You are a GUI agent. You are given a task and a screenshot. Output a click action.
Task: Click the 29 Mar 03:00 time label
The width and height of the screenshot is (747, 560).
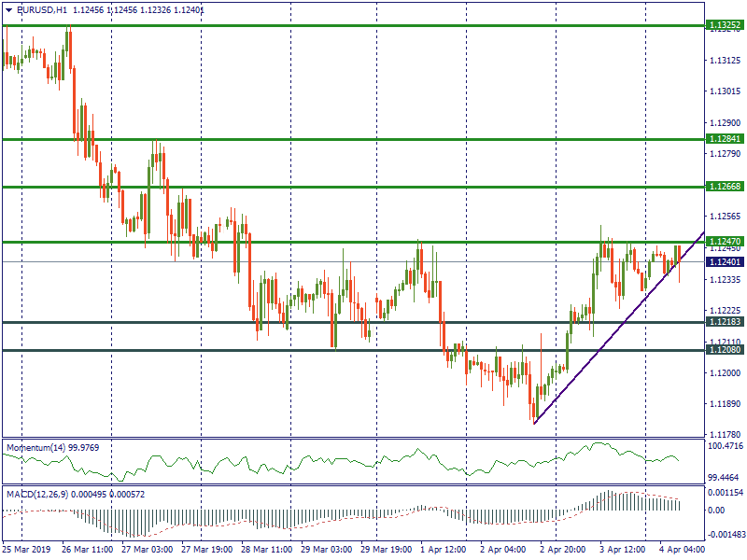[326, 552]
